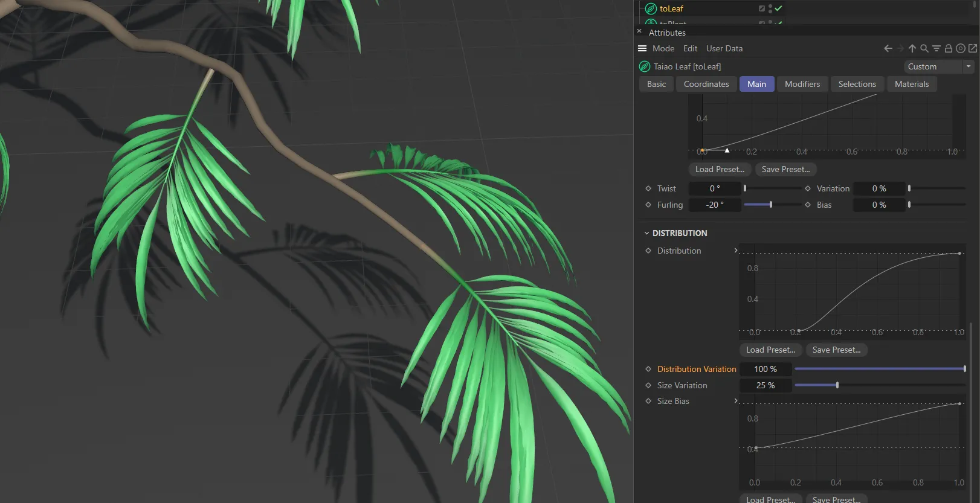Open the Modifiers tab
Image resolution: width=980 pixels, height=503 pixels.
tap(802, 84)
